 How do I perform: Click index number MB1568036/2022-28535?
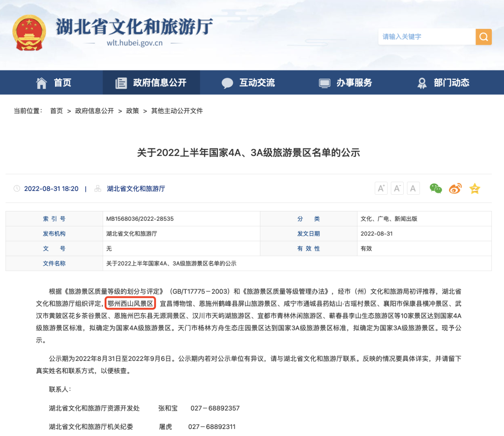(140, 218)
